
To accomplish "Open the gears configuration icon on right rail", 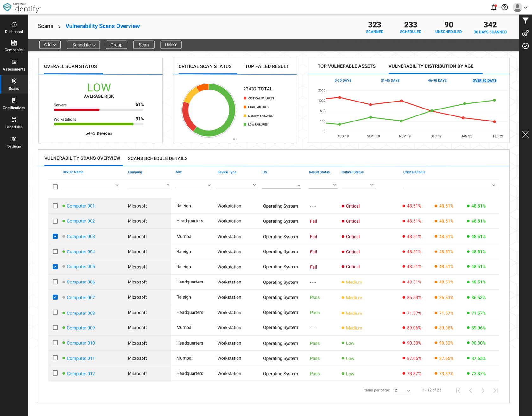I will (x=526, y=33).
